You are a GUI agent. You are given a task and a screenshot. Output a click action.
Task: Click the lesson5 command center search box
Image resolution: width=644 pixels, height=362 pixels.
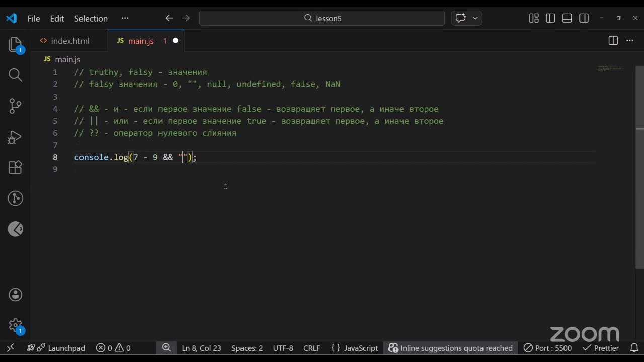coord(322,18)
